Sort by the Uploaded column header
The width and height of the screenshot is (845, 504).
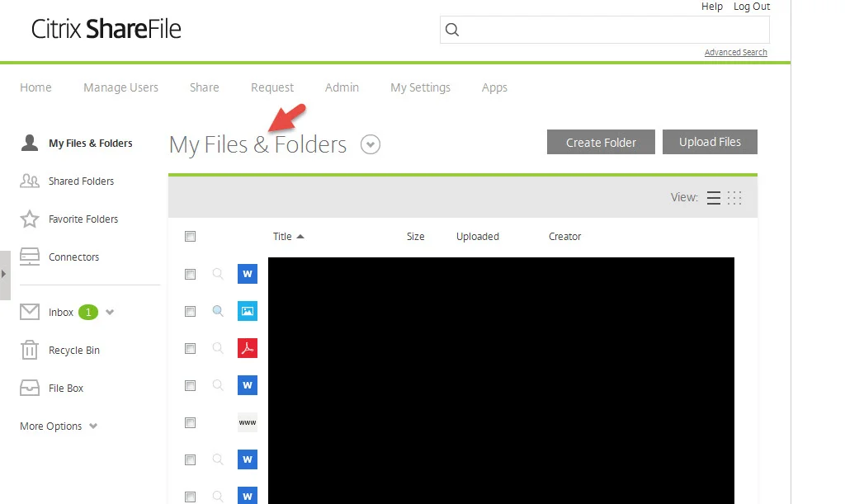point(478,237)
